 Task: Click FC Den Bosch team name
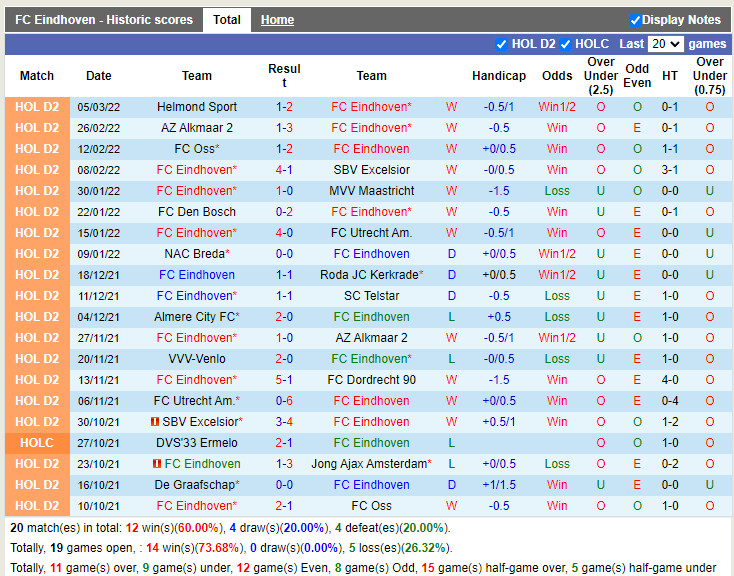tap(197, 212)
